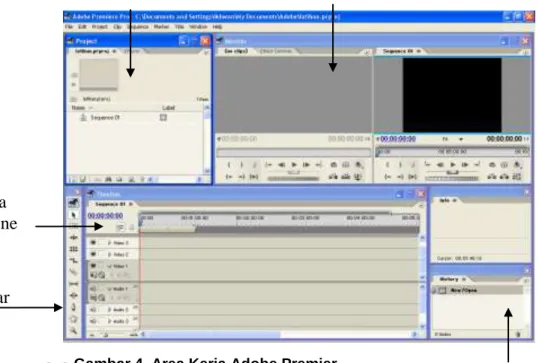Expand the Video 3 track
Screen dimensions: 539x363
[x=109, y=243]
